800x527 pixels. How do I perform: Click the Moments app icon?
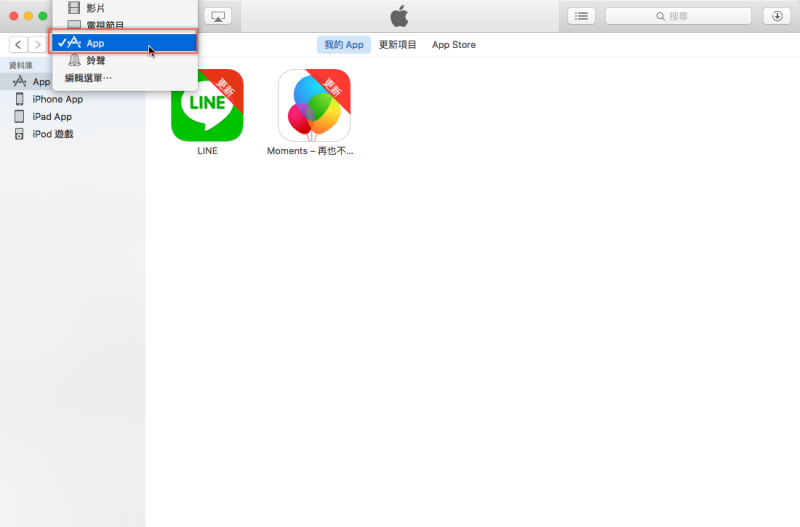[314, 105]
